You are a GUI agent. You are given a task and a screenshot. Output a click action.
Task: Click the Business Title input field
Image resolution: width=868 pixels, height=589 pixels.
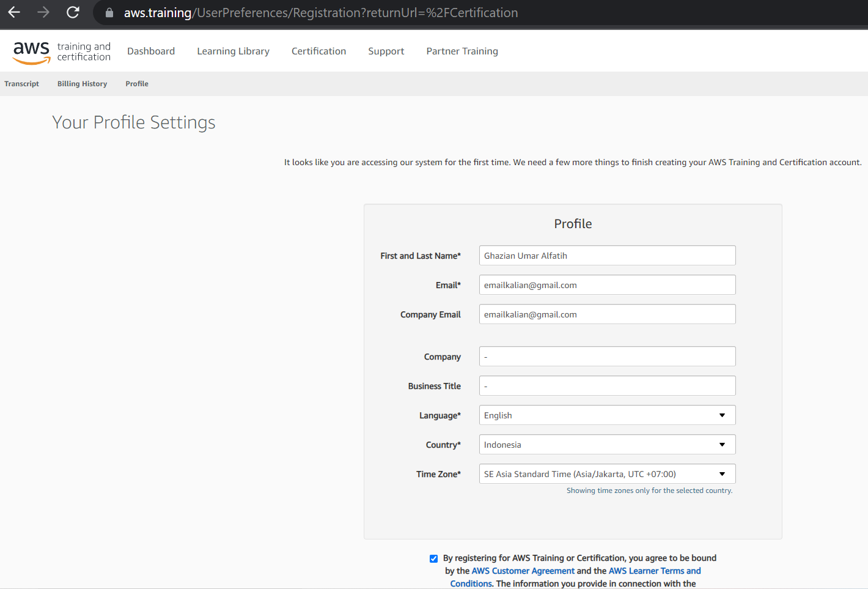(607, 386)
